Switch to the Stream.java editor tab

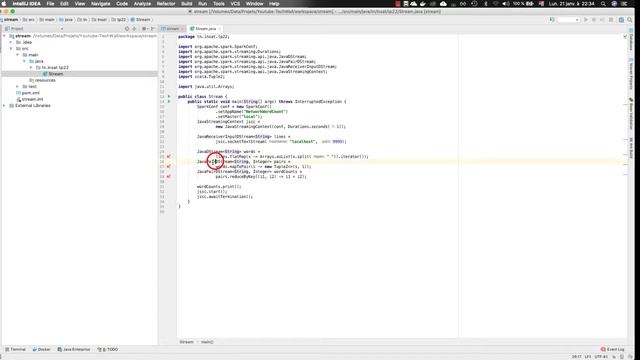click(x=205, y=29)
